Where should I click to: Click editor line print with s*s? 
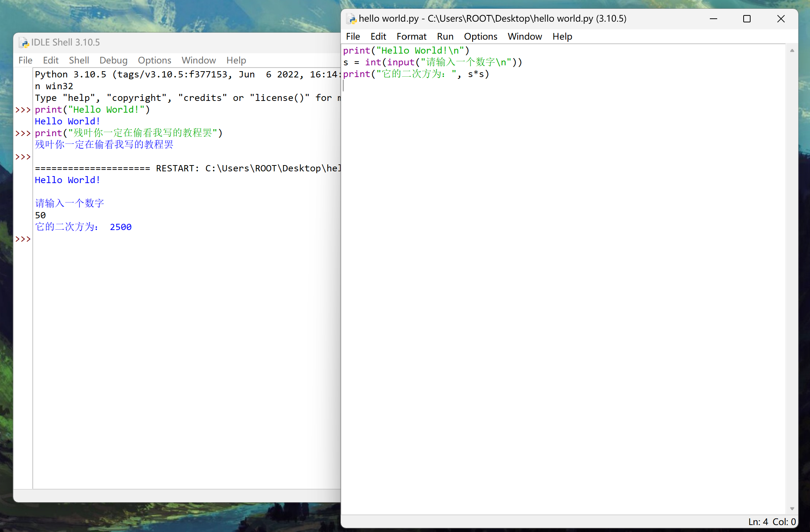point(416,74)
